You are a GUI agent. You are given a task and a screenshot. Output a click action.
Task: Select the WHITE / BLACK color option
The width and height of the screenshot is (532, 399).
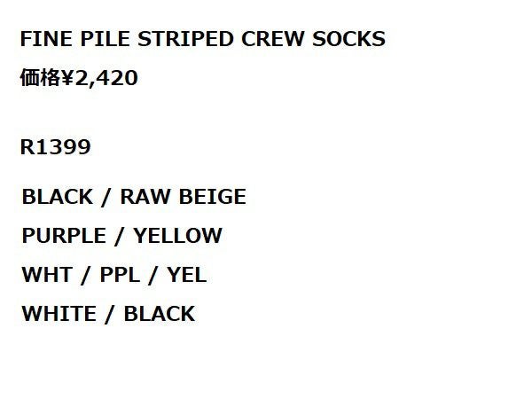[108, 314]
